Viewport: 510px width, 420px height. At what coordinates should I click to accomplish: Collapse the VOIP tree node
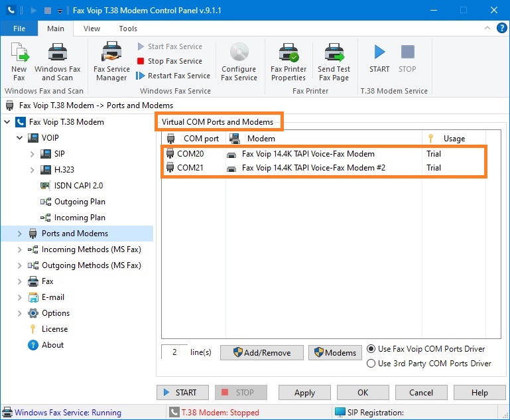[19, 138]
